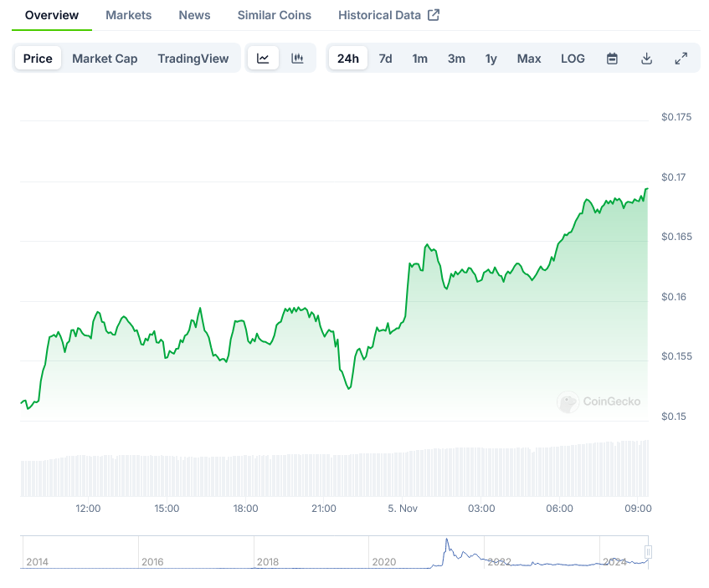Switch to line chart view icon
The image size is (709, 588).
[263, 59]
